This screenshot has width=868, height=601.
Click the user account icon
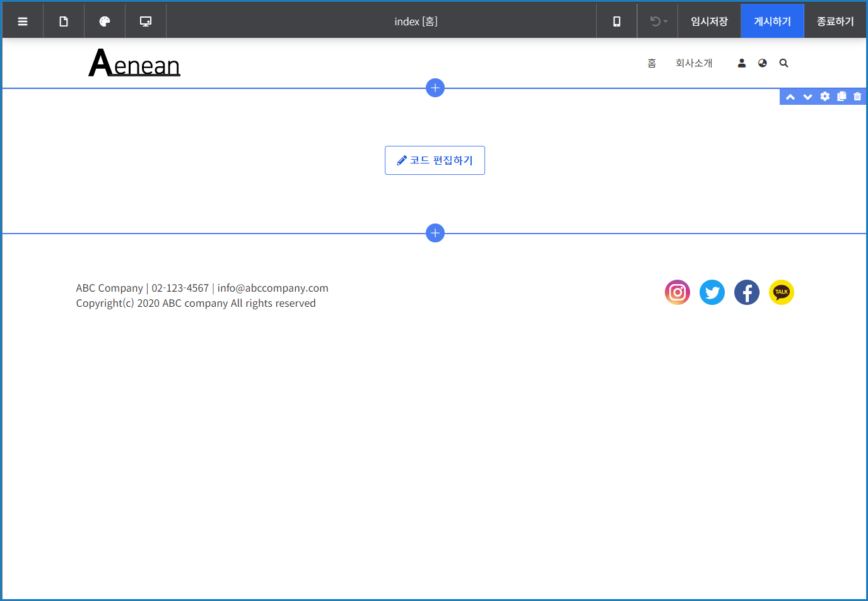[742, 63]
